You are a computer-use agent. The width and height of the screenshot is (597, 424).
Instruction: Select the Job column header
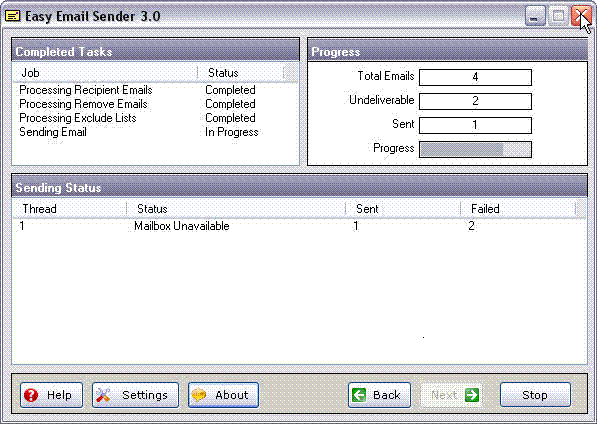pyautogui.click(x=105, y=73)
